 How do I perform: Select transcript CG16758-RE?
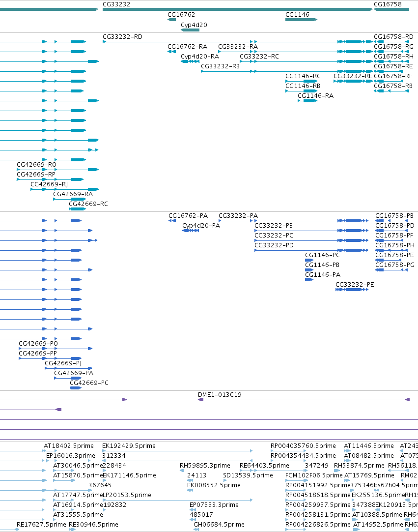pos(393,66)
